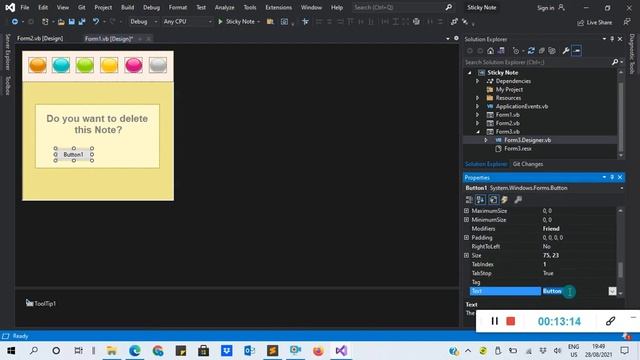Click the Solution Explorer search magnifier

[x=615, y=62]
